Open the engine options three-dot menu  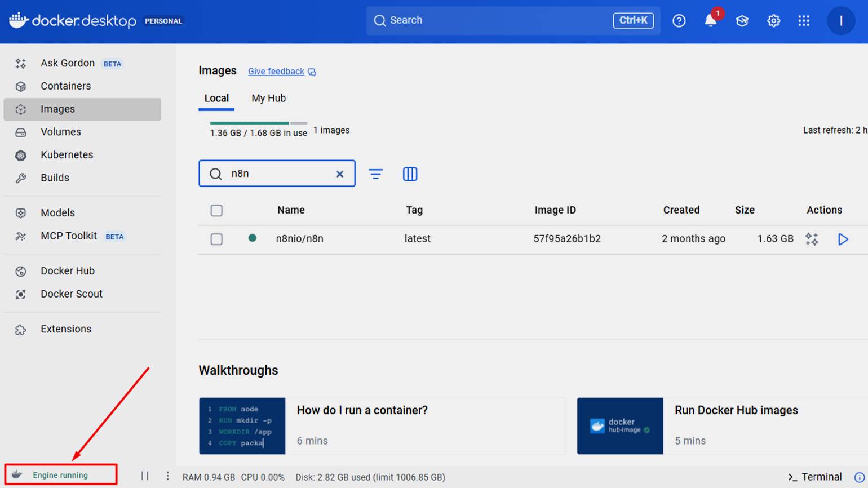[x=167, y=476]
